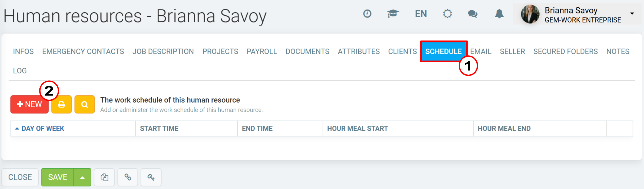This screenshot has width=644, height=189.
Task: Click the CLOSE button
Action: 20,177
